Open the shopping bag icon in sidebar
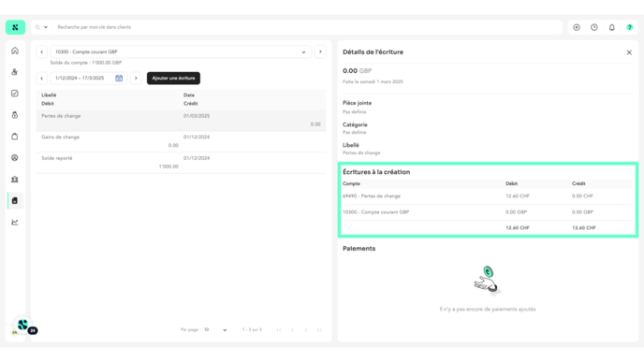This screenshot has height=362, width=644. point(15,137)
